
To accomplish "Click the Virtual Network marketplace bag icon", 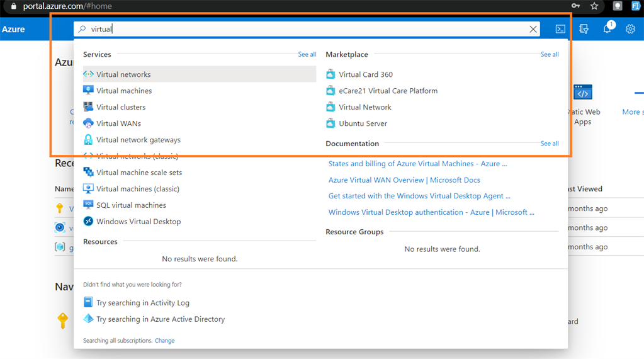I will click(x=330, y=107).
